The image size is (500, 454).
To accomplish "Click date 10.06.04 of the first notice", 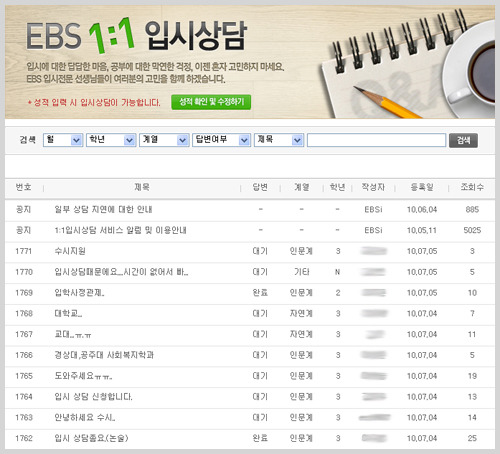I will click(x=422, y=209).
